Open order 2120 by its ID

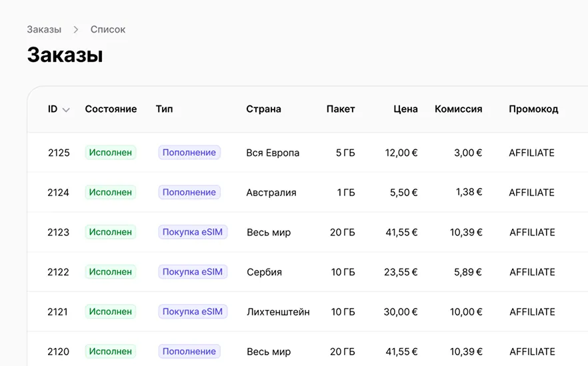pyautogui.click(x=59, y=351)
